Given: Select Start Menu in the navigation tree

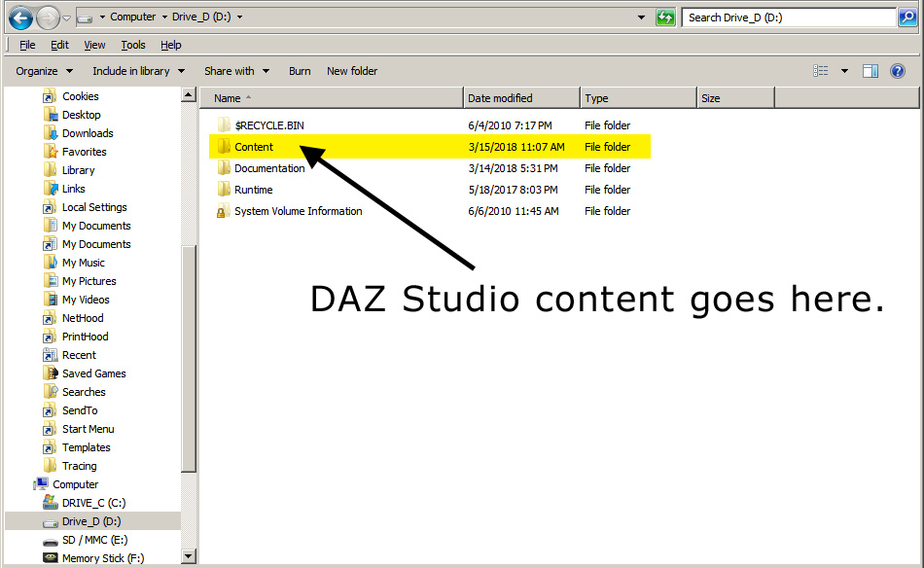Looking at the screenshot, I should tap(88, 429).
